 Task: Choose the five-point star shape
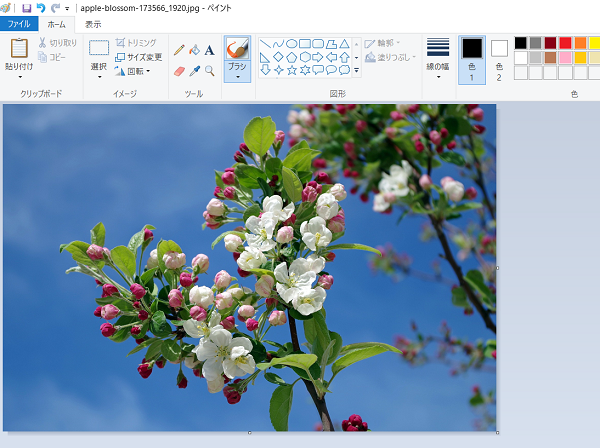click(292, 70)
